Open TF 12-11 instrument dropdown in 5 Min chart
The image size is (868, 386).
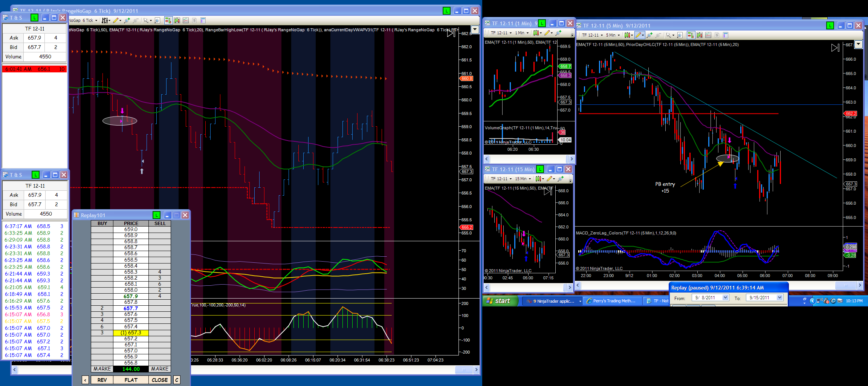602,35
